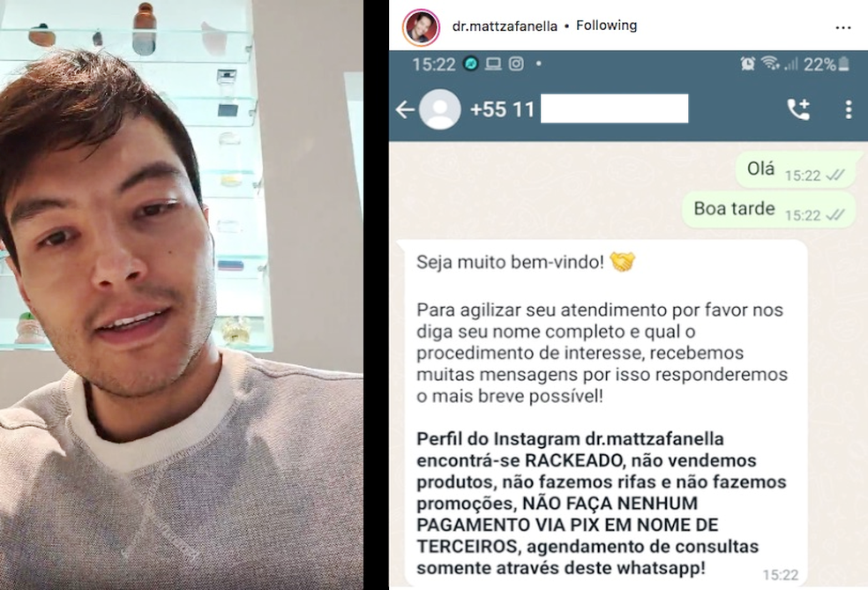Image resolution: width=868 pixels, height=590 pixels.
Task: Tap the WhatsApp back arrow
Action: click(x=405, y=109)
